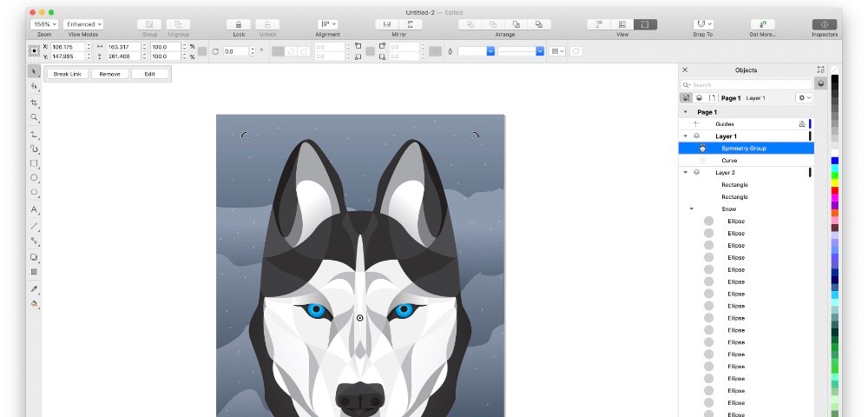Viewport: 868px width, 417px height.
Task: Select the Interactive Fill tool
Action: click(35, 303)
